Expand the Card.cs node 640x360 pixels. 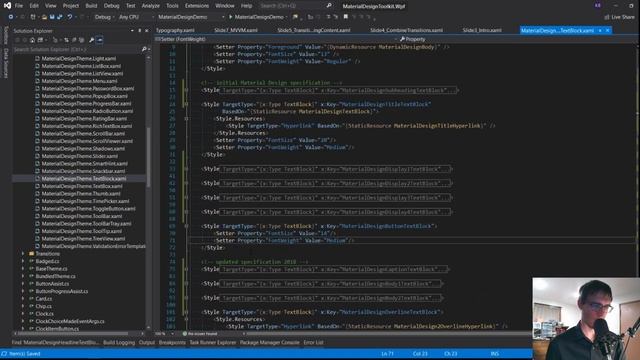(23, 299)
